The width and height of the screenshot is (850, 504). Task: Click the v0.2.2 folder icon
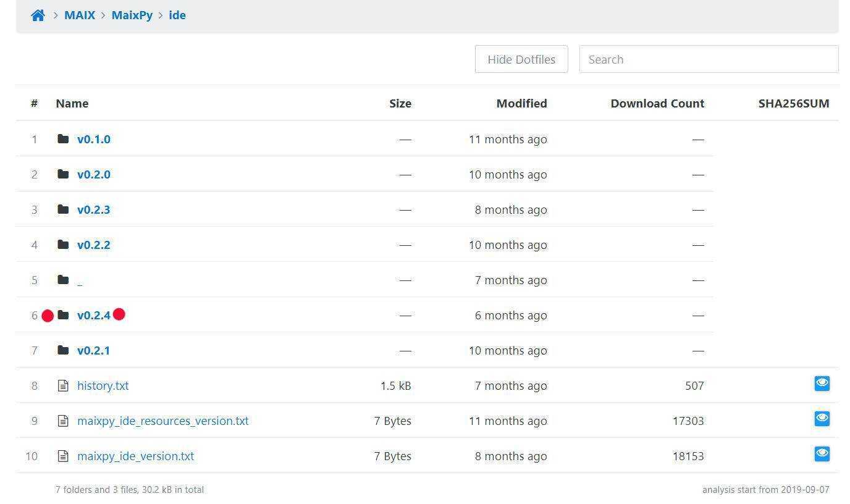(63, 245)
